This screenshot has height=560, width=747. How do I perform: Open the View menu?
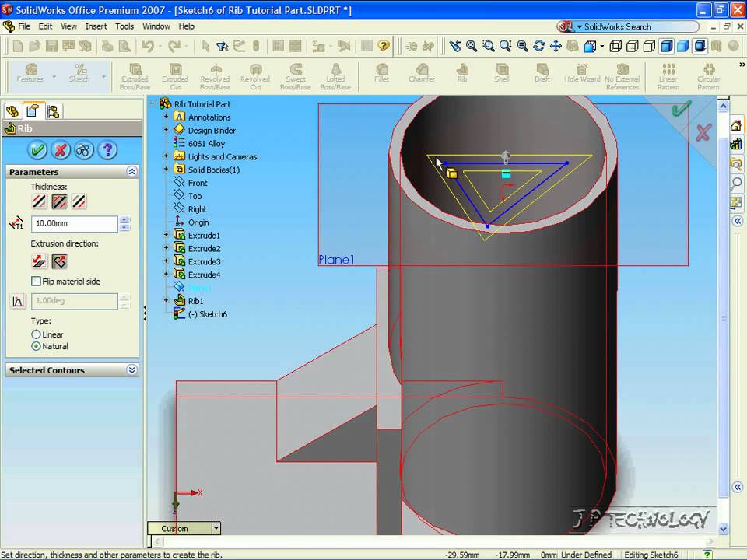click(68, 26)
